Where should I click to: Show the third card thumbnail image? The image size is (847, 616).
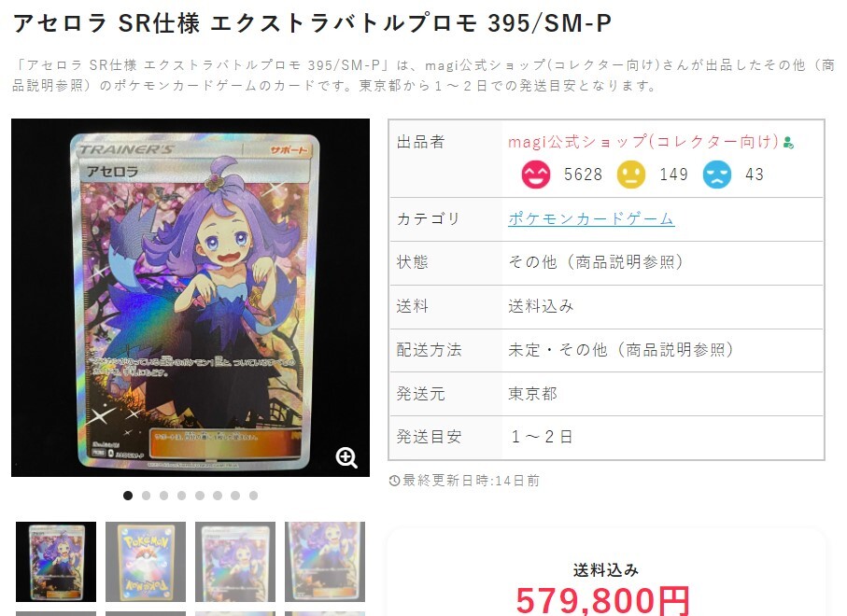235,562
